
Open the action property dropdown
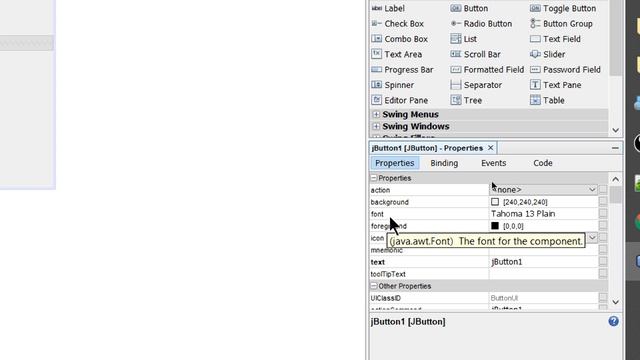pos(592,190)
